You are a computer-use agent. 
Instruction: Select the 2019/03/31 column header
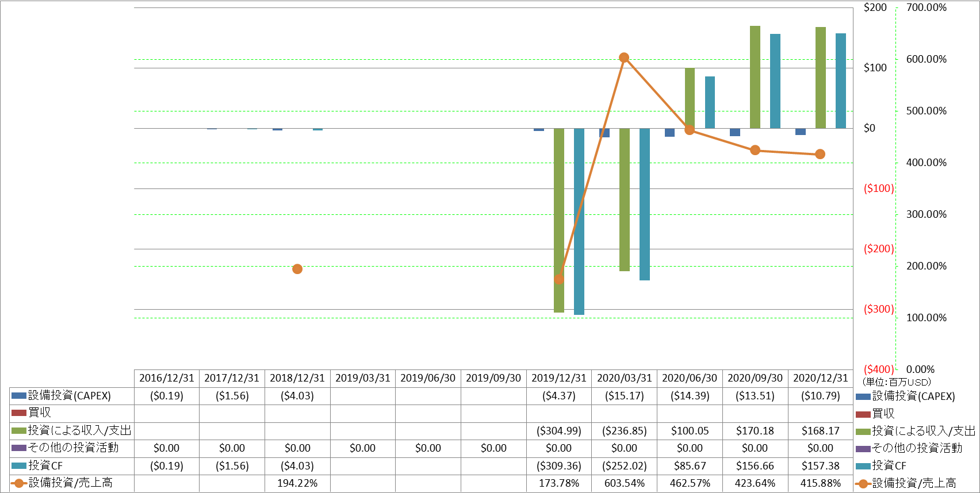[x=363, y=378]
